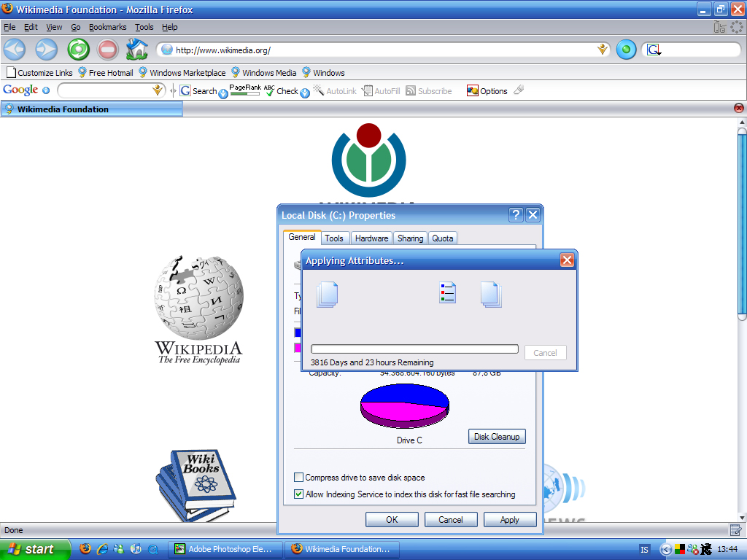
Task: Open the Bookmarks menu
Action: (108, 27)
